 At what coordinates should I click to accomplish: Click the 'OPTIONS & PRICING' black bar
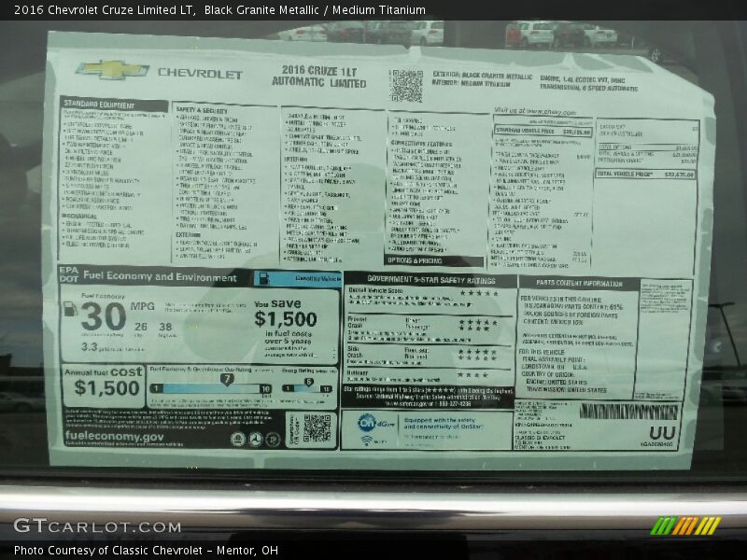433,261
